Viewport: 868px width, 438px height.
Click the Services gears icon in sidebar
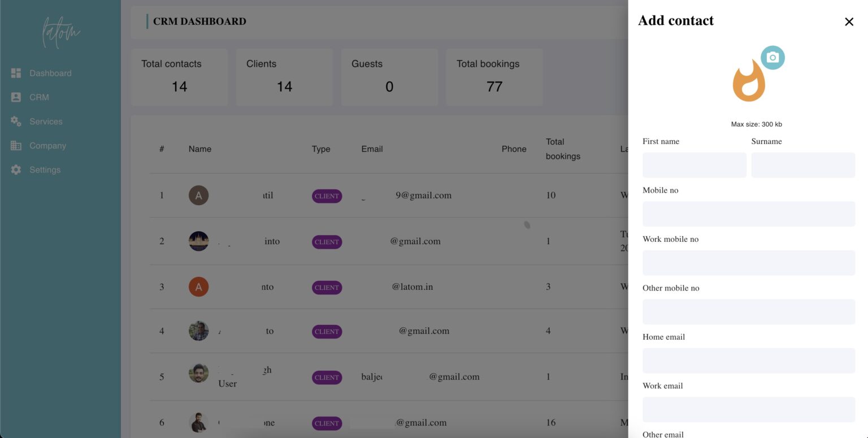15,121
